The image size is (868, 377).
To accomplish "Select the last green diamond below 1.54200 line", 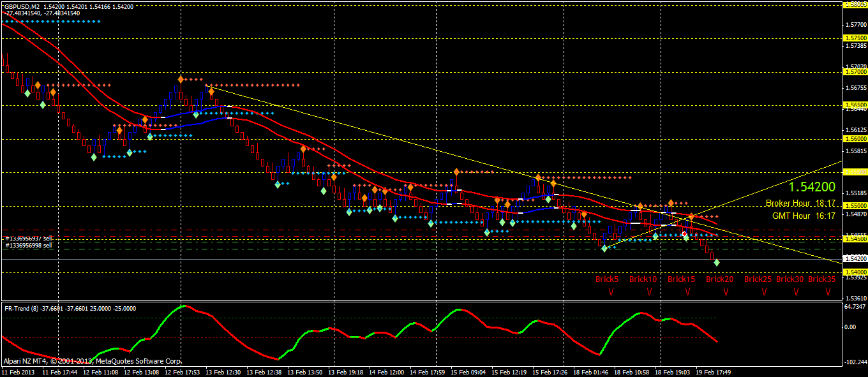I will click(x=716, y=262).
